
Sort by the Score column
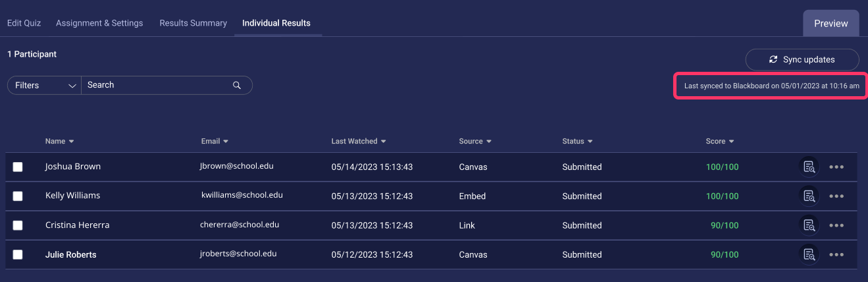point(719,141)
